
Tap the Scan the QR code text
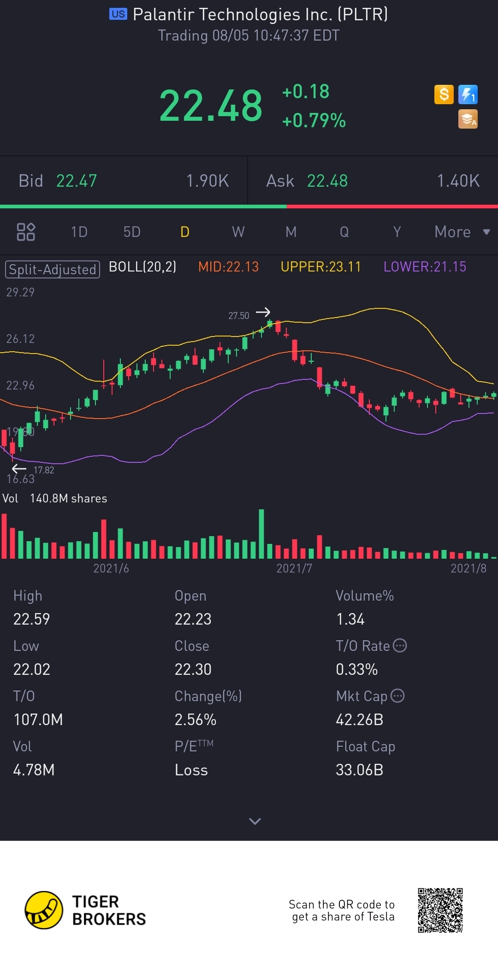pos(342,910)
